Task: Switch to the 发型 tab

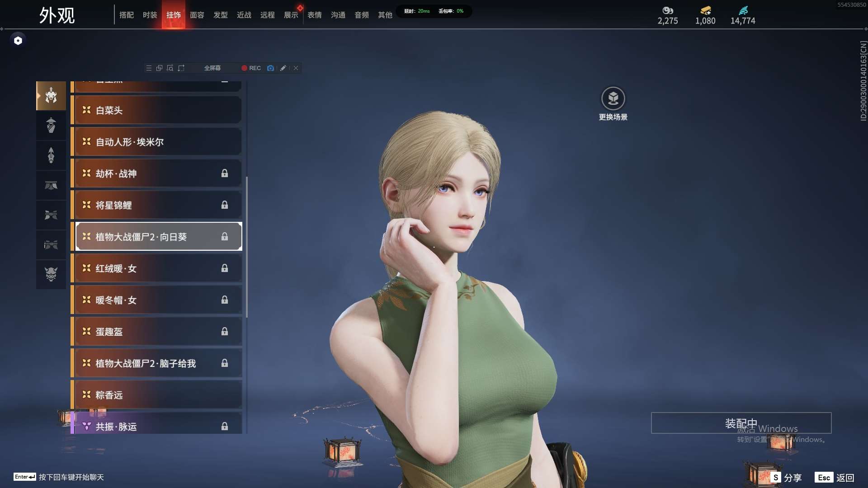Action: click(220, 15)
